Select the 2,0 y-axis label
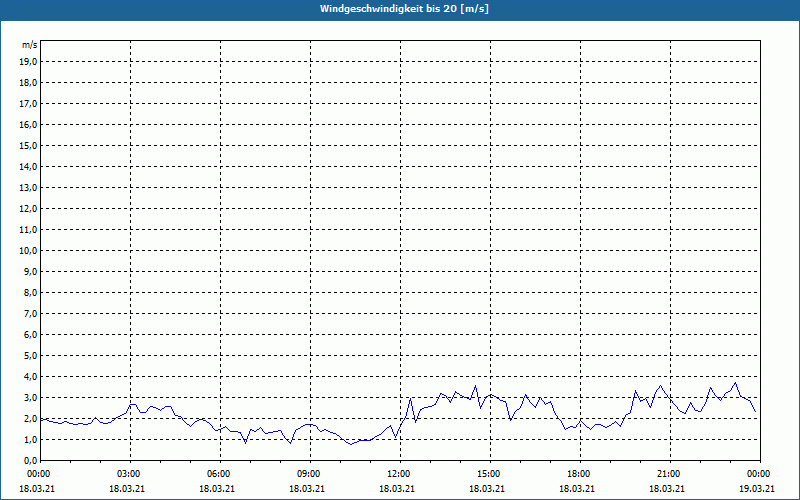 (31, 418)
